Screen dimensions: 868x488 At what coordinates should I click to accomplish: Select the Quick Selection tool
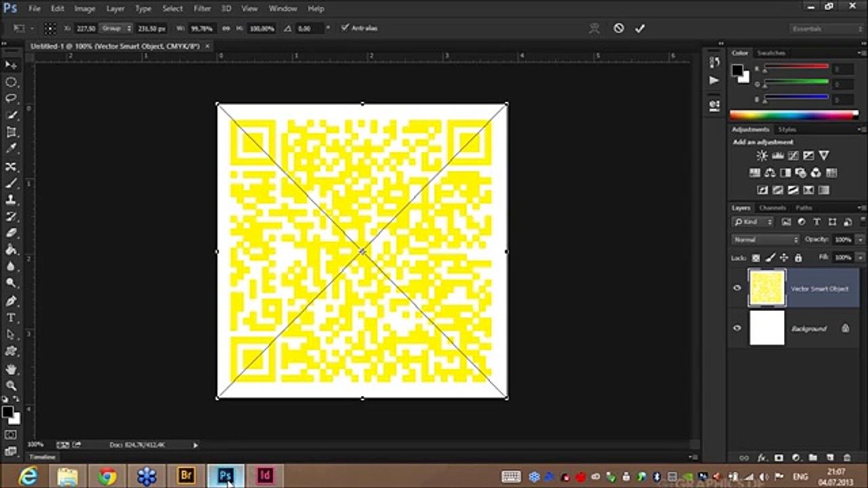tap(11, 116)
